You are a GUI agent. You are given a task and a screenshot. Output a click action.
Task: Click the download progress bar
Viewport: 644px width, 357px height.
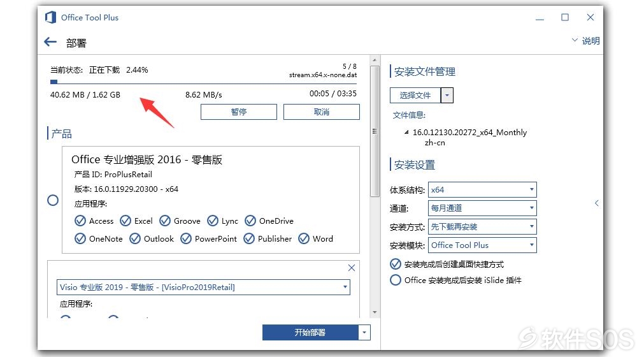click(203, 82)
